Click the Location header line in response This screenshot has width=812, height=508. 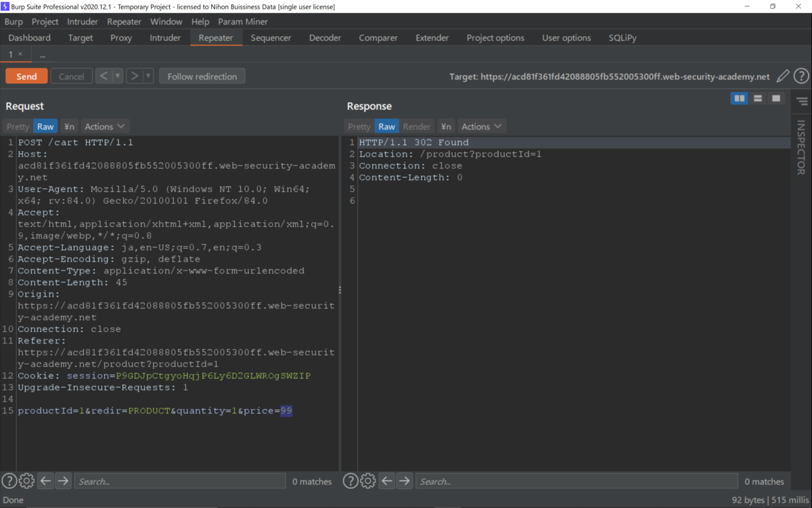pos(450,154)
